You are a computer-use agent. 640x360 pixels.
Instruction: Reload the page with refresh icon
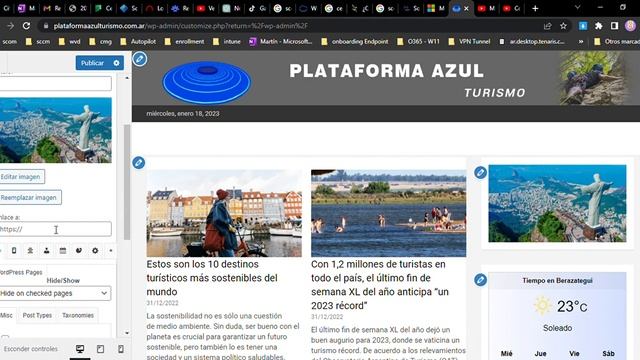tap(26, 26)
